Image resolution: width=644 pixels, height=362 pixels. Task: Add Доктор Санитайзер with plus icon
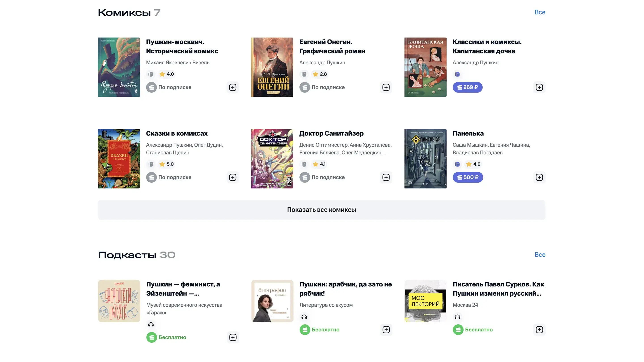tap(386, 177)
